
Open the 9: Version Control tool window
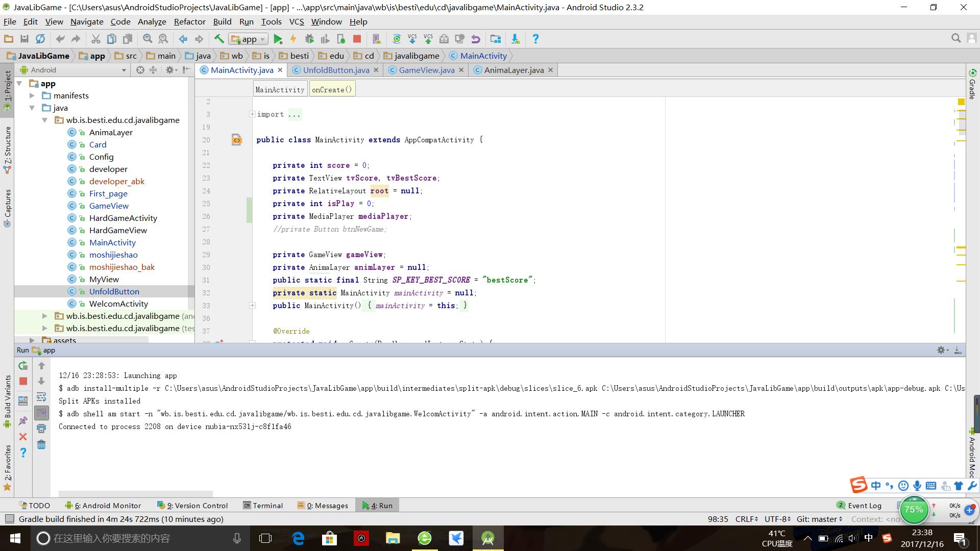[192, 506]
